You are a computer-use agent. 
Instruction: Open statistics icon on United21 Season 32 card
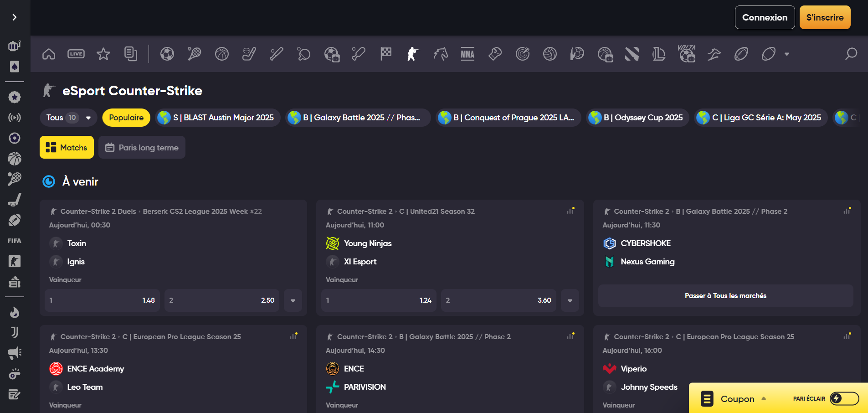point(570,211)
